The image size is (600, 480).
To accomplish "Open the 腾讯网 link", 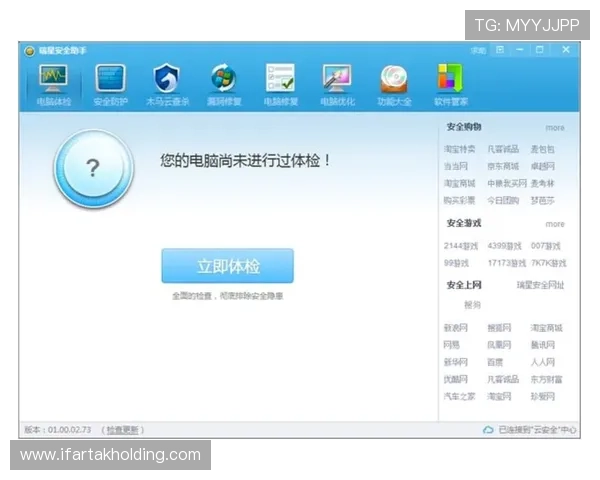I will coord(543,345).
